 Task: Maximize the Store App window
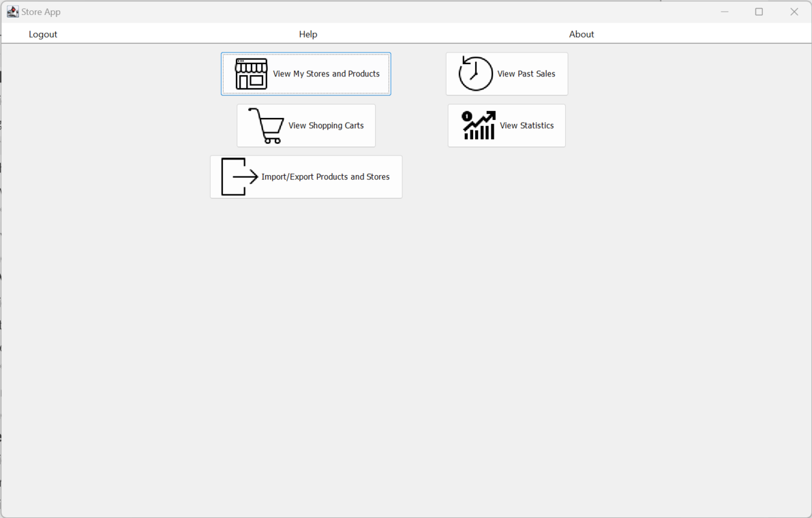pos(759,12)
